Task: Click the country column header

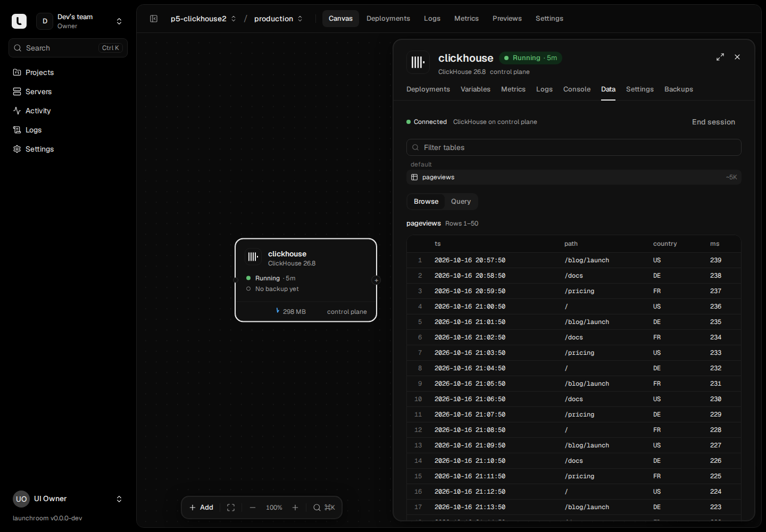Action: [665, 244]
